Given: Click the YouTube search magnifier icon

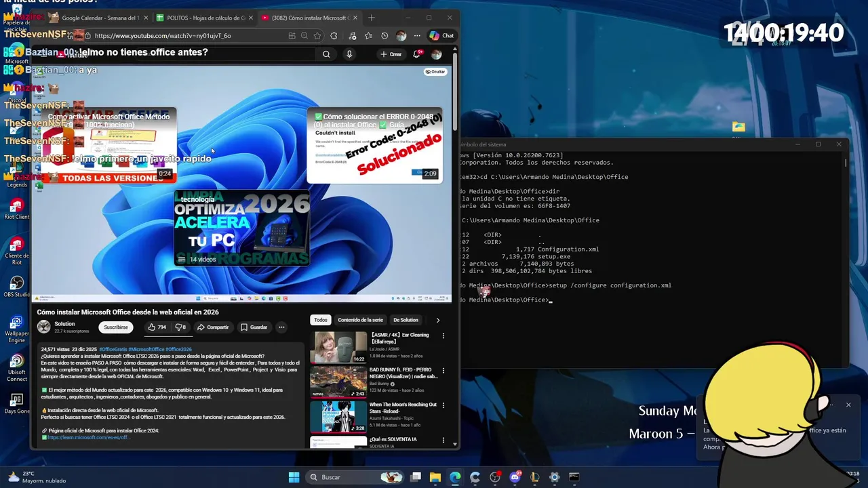Looking at the screenshot, I should tap(326, 54).
